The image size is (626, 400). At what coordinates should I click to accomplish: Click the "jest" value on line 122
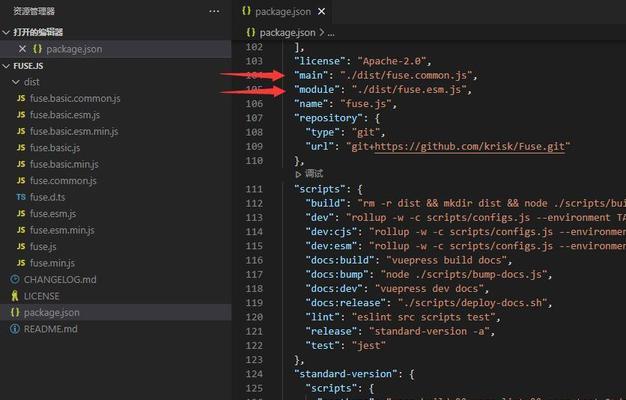coord(368,346)
